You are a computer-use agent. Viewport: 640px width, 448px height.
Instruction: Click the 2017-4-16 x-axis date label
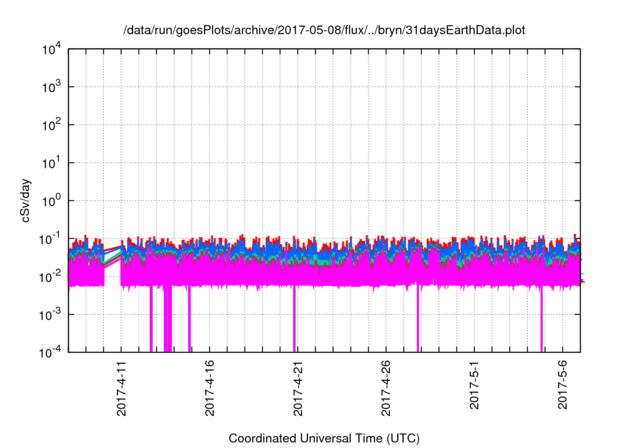(x=209, y=388)
